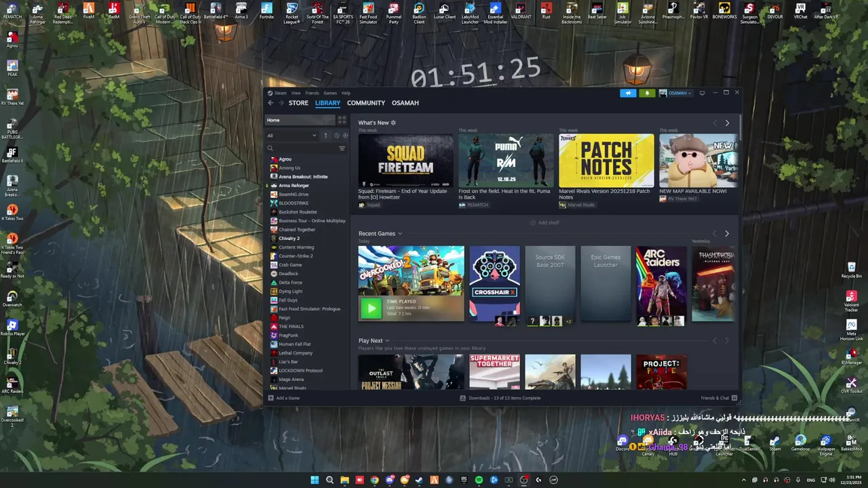868x488 pixels.
Task: Open Marvel Rivals tag under patch notes
Action: tap(577, 205)
